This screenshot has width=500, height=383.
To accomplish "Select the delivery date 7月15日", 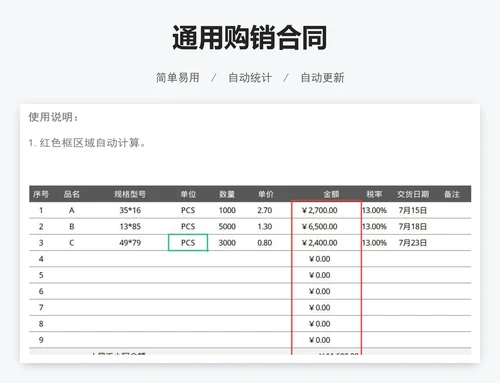I will coord(413,210).
